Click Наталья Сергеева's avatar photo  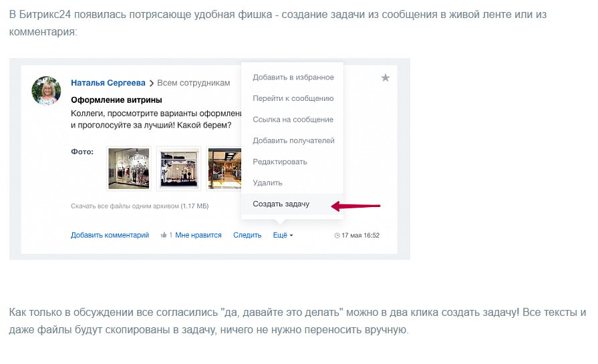(x=46, y=90)
